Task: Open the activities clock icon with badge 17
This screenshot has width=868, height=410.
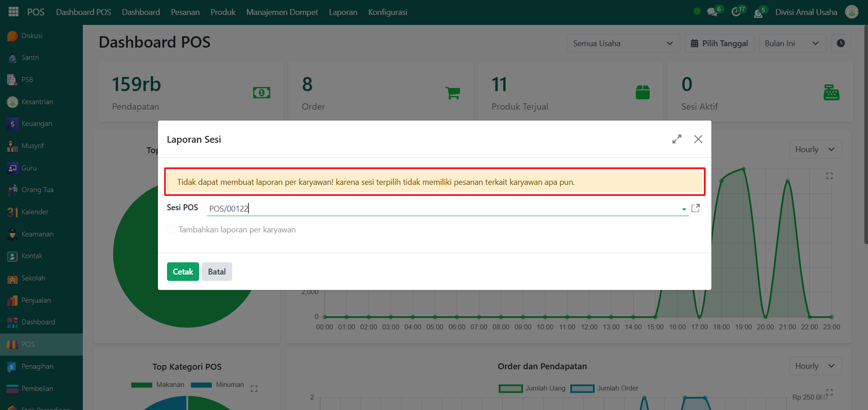Action: coord(736,12)
